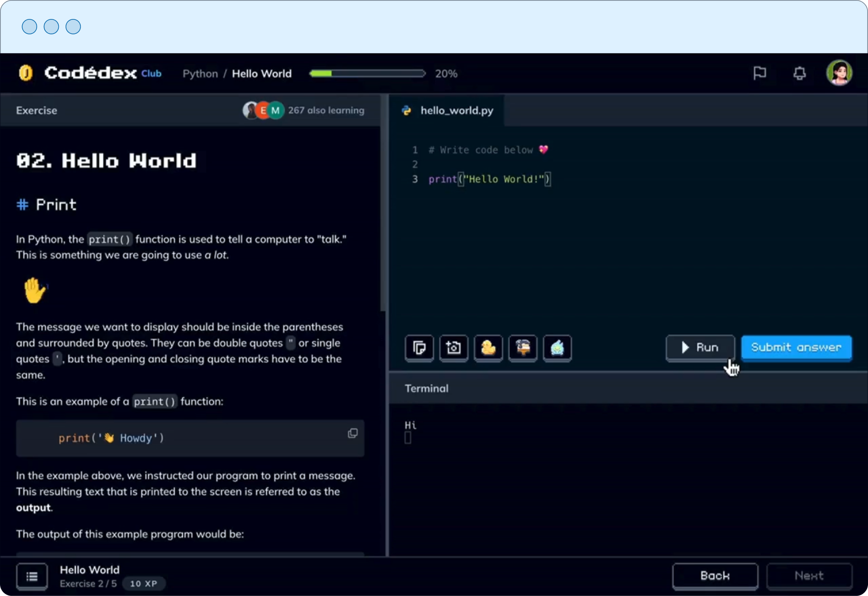Click the camera screenshot icon in editor toolbar

click(453, 348)
